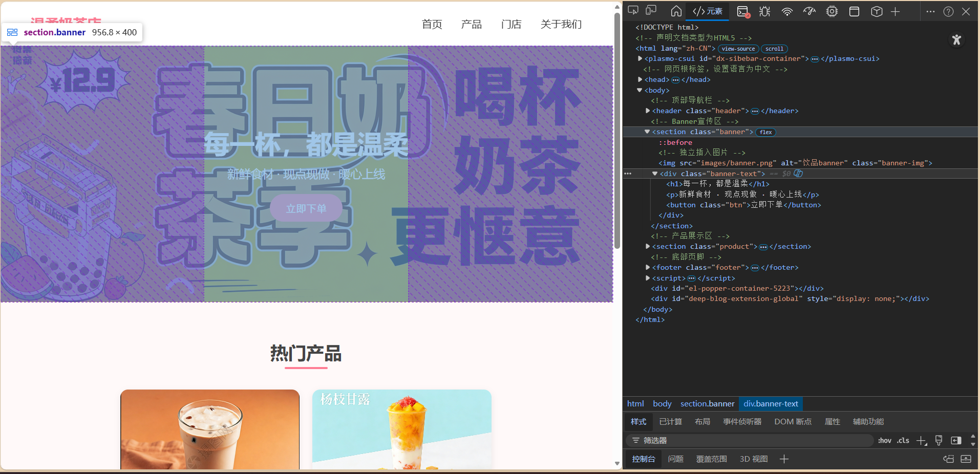Click body in the breadcrumb trail
Viewport: 980px width, 474px height.
[x=662, y=404]
